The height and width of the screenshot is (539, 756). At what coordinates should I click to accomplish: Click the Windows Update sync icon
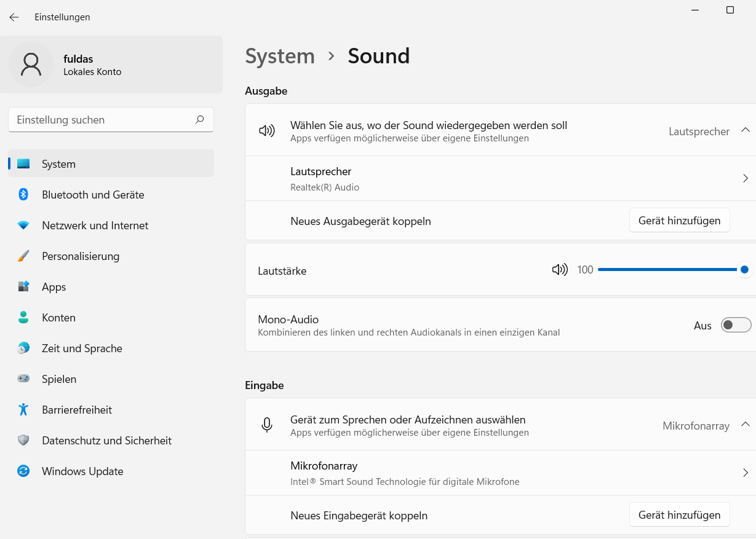[23, 471]
